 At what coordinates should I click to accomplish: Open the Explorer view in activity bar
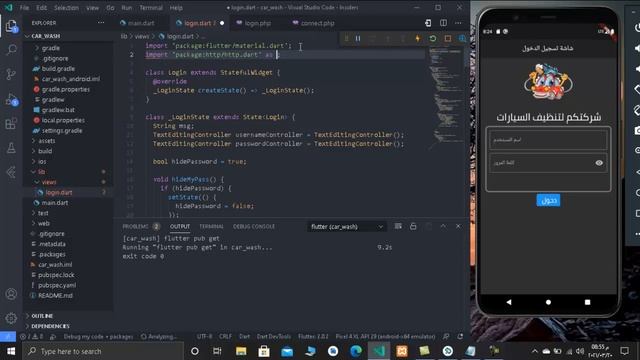(11, 26)
